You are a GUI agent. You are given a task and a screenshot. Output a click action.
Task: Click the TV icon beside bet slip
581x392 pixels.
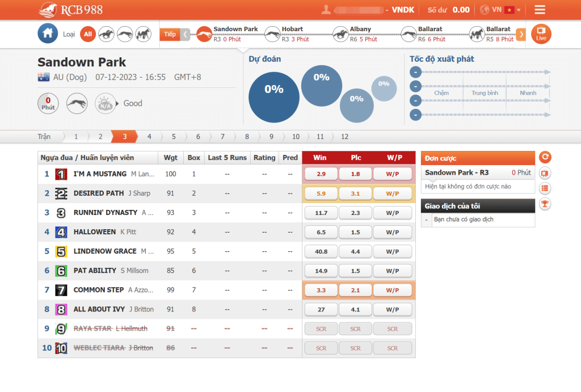pos(545,173)
